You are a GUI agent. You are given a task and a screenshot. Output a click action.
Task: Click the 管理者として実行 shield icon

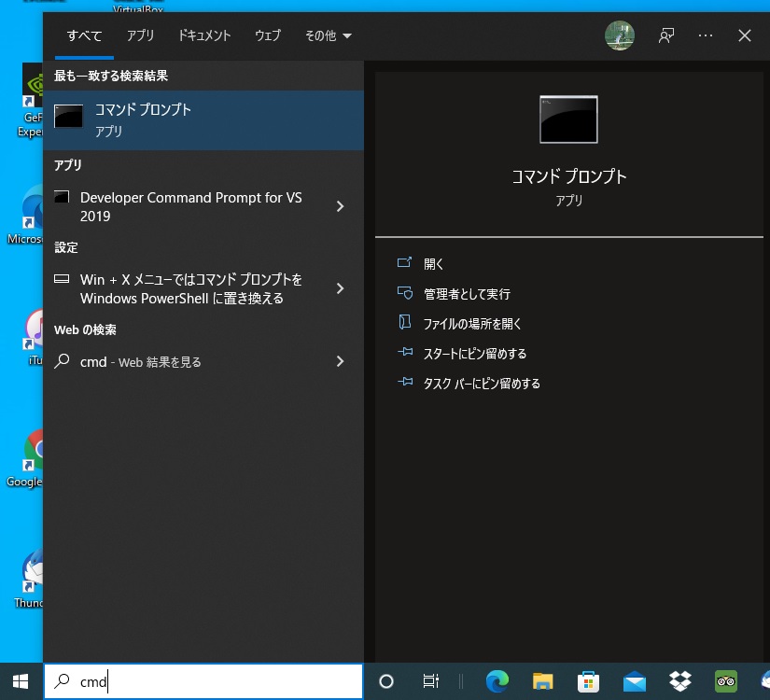click(x=405, y=293)
